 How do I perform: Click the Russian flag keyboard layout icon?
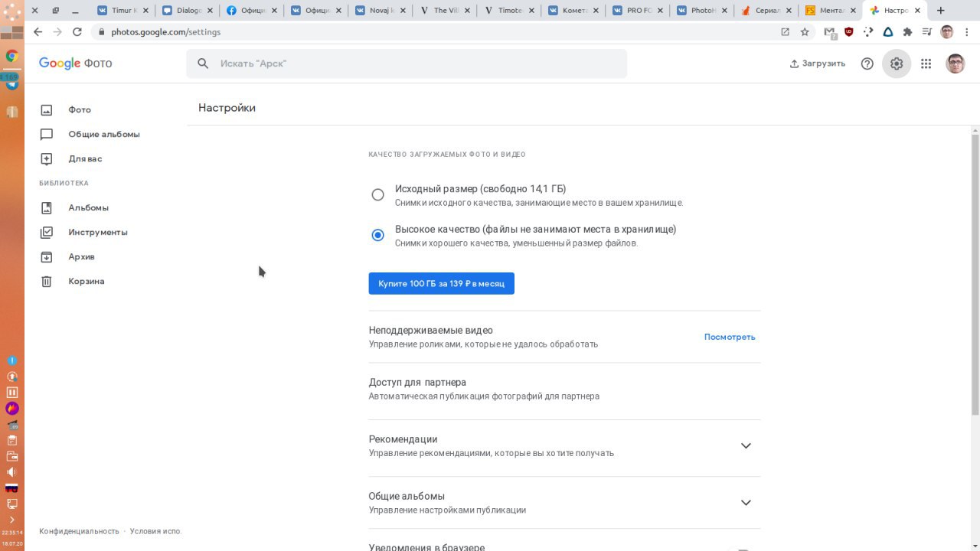pyautogui.click(x=11, y=488)
